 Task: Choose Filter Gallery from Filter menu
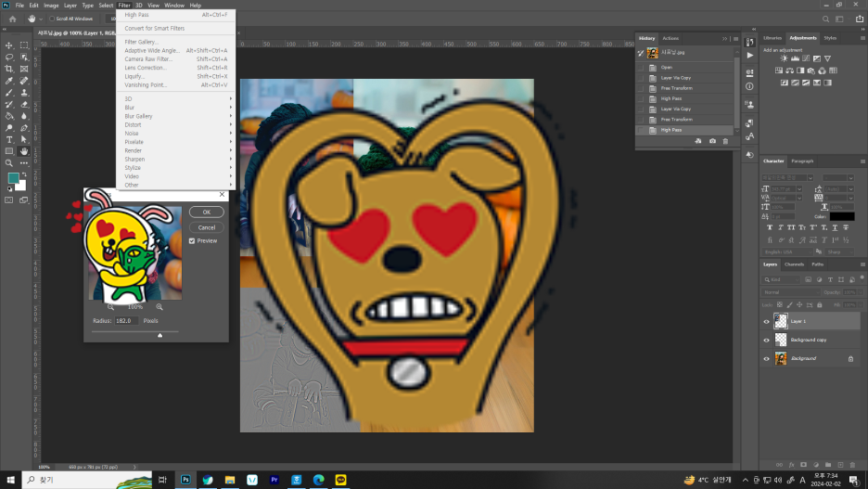pos(175,42)
